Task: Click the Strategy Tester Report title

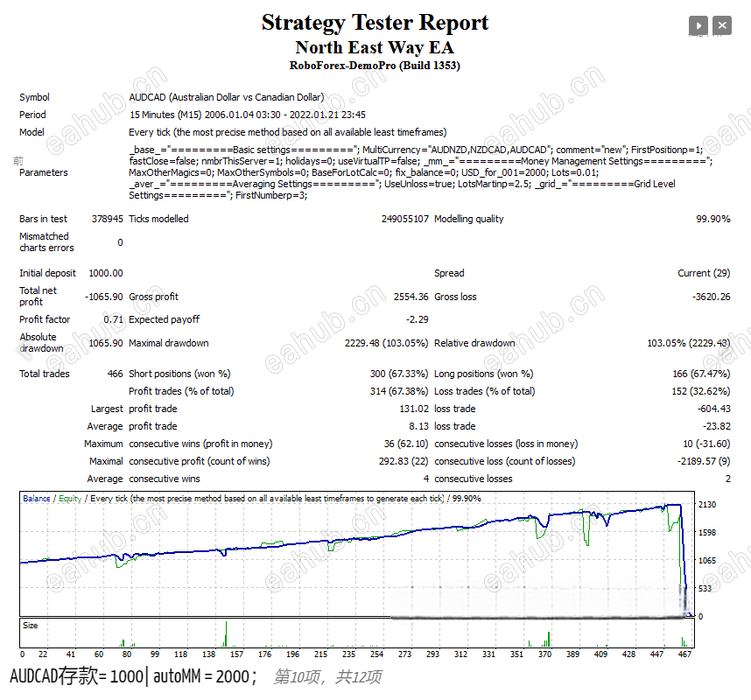Action: pos(375,23)
